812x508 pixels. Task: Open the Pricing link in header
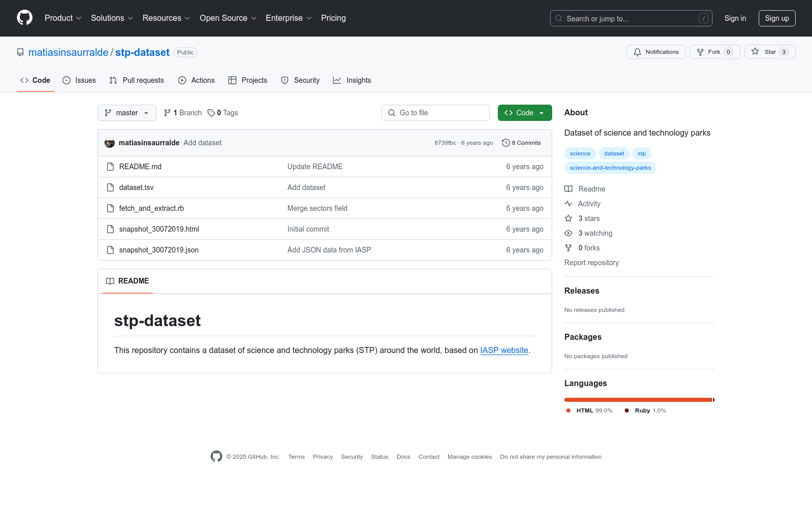click(x=333, y=18)
